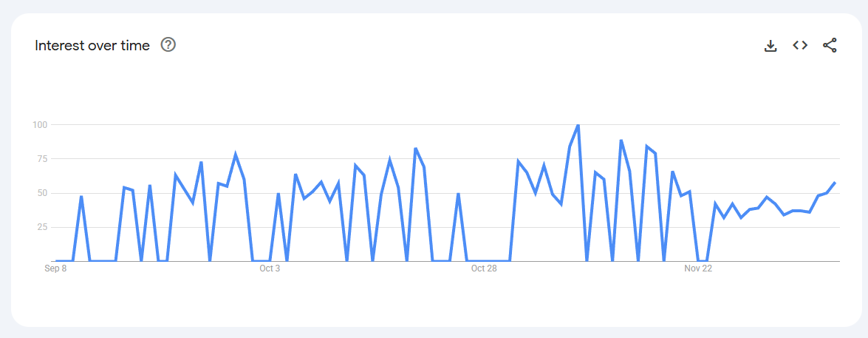The height and width of the screenshot is (338, 868).
Task: Select the Nov 22 axis label
Action: click(x=698, y=268)
